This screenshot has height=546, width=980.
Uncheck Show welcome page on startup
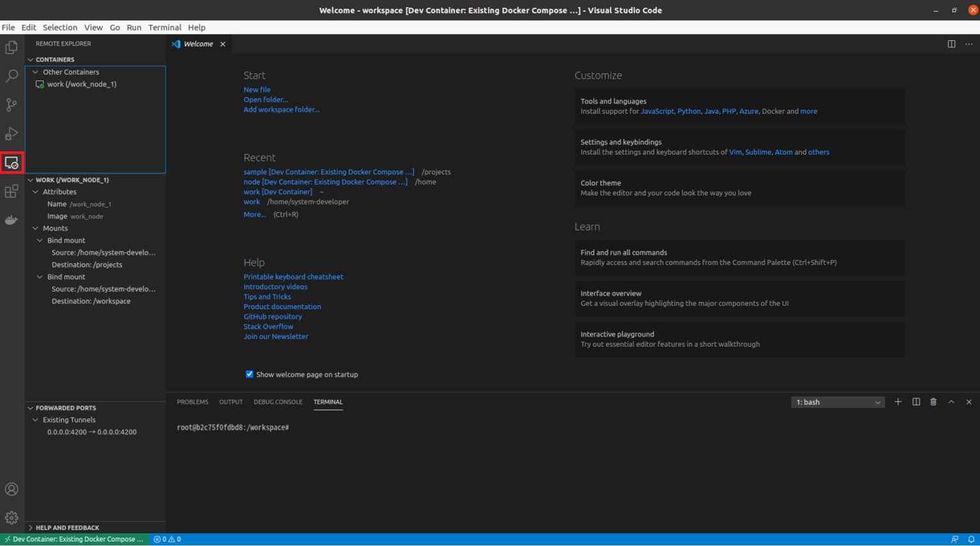coord(249,374)
